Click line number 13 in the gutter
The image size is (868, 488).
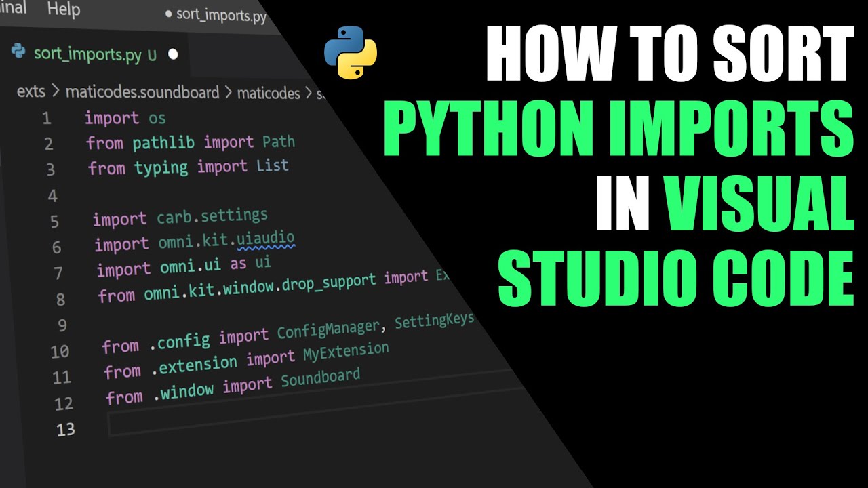tap(66, 430)
